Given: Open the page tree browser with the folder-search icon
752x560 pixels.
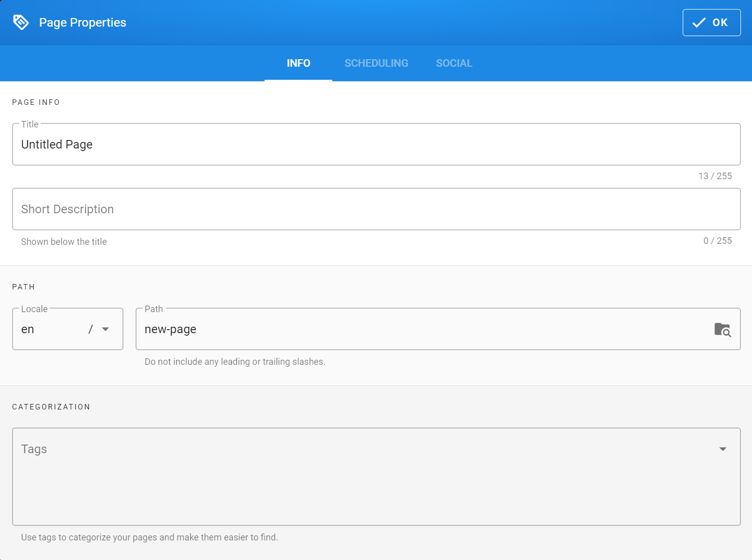Looking at the screenshot, I should 722,329.
